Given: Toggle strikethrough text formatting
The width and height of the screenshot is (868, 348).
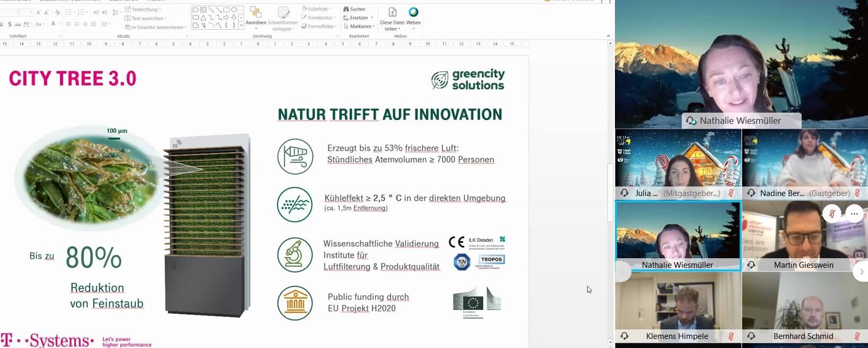Looking at the screenshot, I should coord(18,24).
